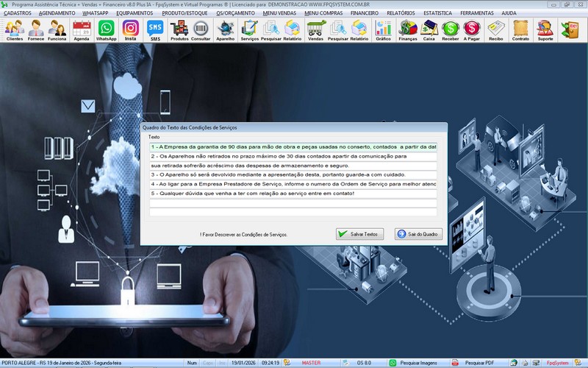
Task: Click the WhatsApp icon in status bar
Action: (x=392, y=363)
